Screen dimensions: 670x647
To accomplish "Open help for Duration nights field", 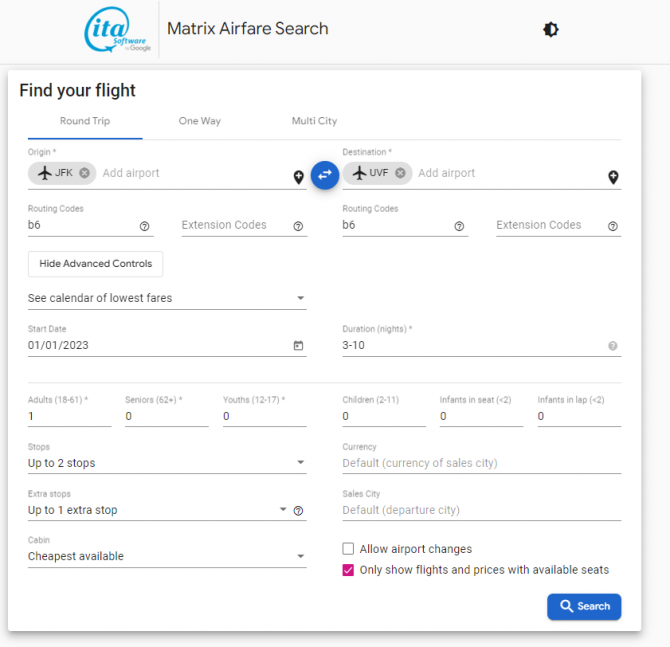I will coord(613,346).
